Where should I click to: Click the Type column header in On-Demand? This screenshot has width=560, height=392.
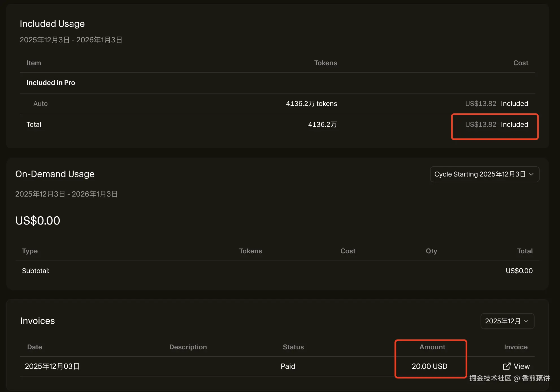pos(30,251)
